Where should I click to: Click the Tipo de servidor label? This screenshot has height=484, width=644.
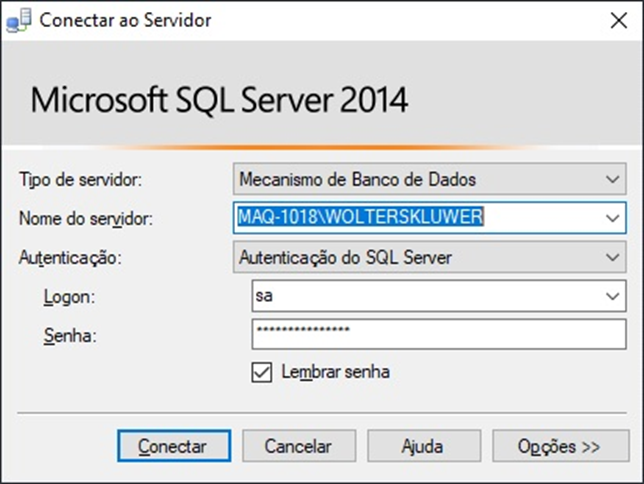tap(80, 180)
